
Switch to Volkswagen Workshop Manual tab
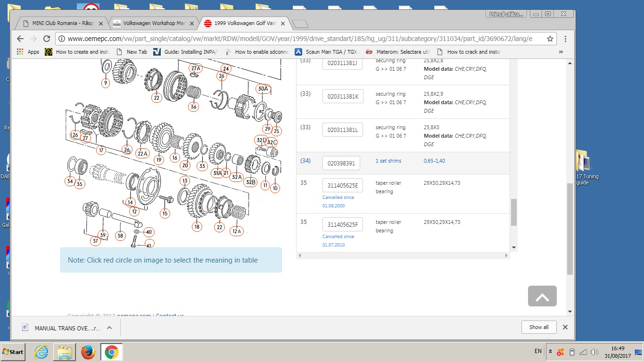(x=153, y=23)
